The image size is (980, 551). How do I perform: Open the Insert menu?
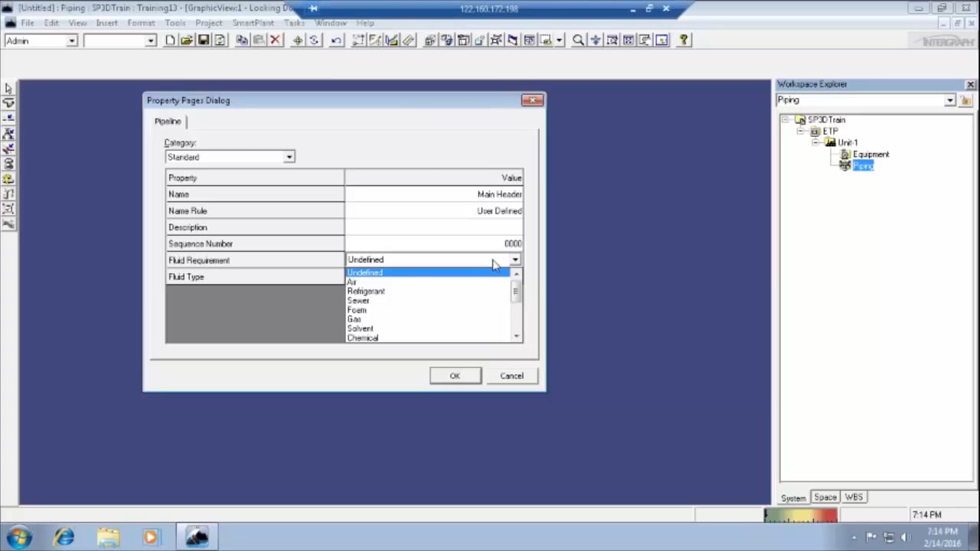tap(106, 23)
